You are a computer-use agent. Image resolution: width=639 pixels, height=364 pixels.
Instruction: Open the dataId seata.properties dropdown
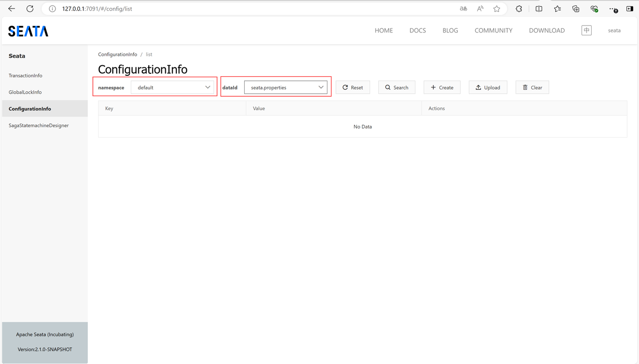click(286, 87)
